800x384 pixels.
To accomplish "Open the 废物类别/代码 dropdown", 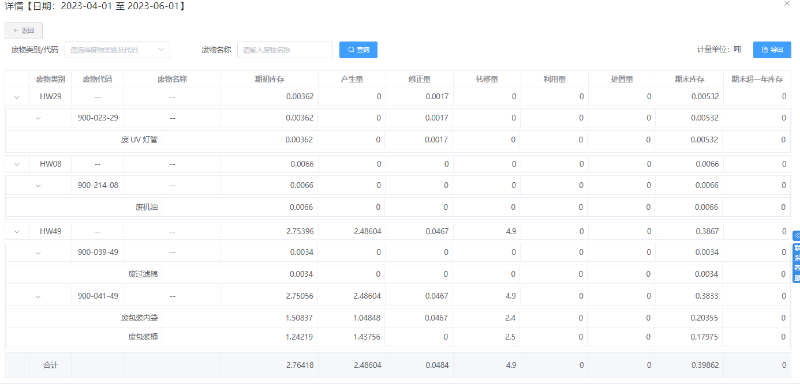I will 117,50.
